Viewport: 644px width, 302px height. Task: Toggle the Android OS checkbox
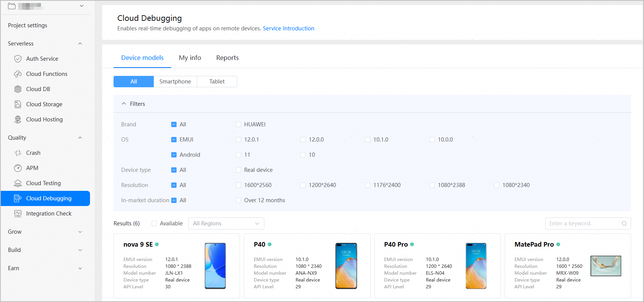[174, 155]
